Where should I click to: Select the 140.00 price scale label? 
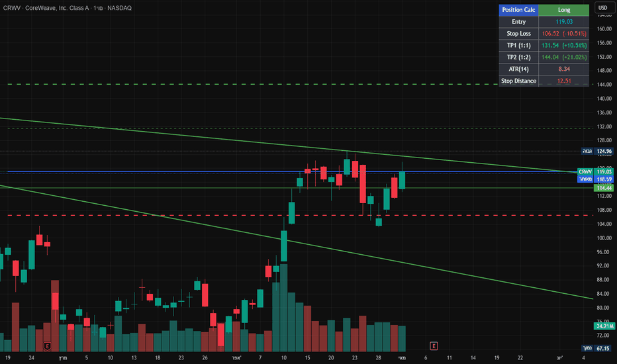tap(604, 99)
